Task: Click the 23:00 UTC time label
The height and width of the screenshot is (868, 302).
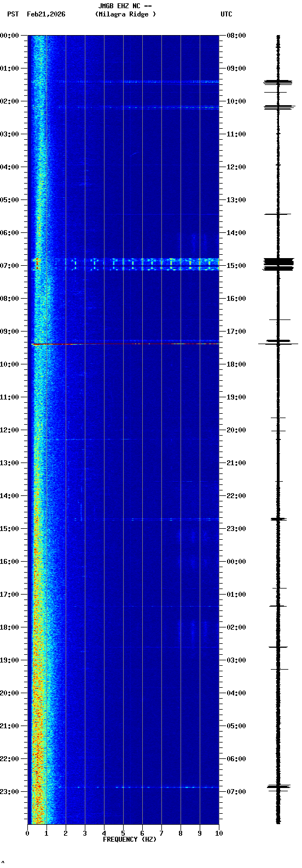Action: (x=236, y=529)
